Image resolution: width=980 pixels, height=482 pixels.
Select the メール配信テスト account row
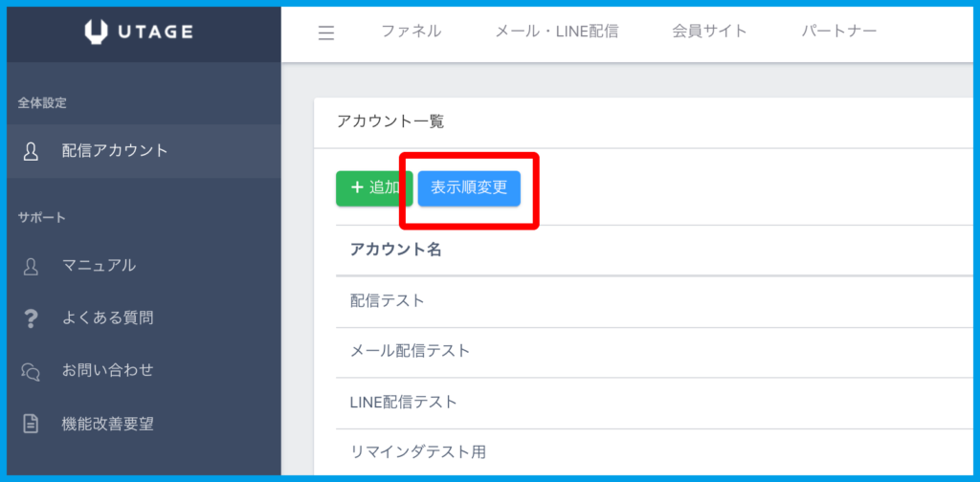pos(410,351)
